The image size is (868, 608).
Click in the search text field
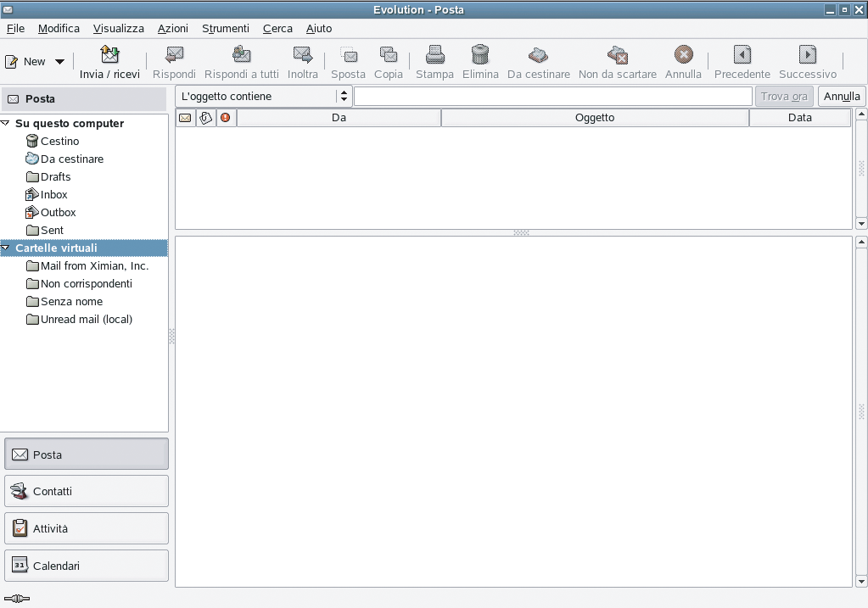tap(552, 97)
